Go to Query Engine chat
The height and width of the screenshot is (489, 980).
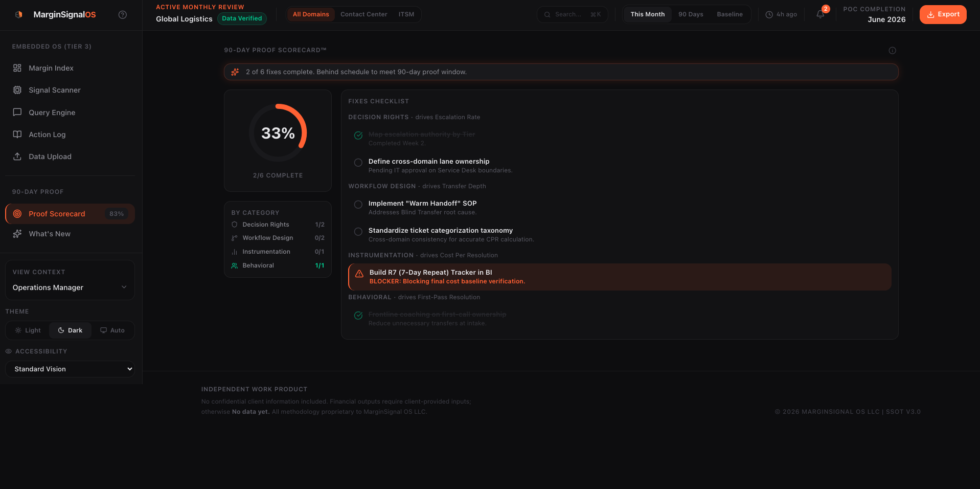pyautogui.click(x=52, y=113)
